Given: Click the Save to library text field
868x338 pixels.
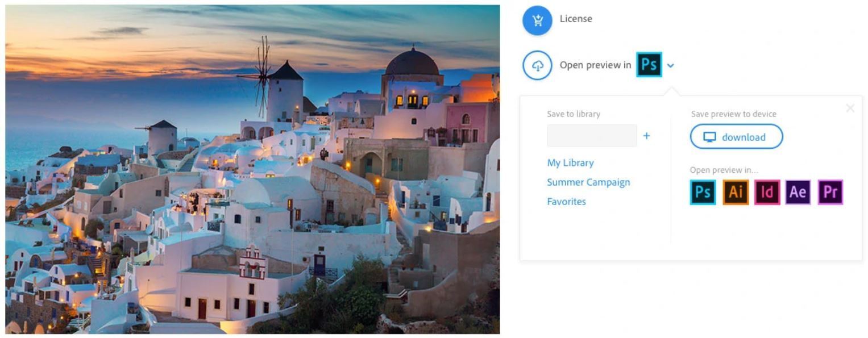Looking at the screenshot, I should point(592,136).
